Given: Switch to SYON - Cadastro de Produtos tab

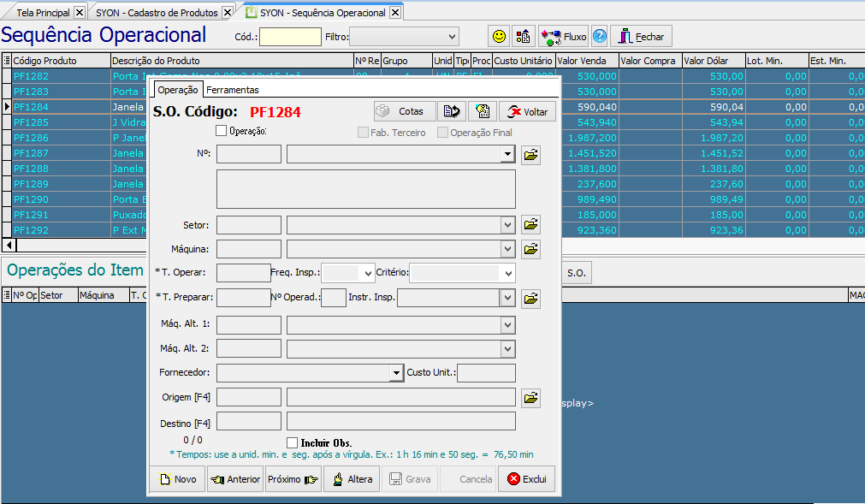Looking at the screenshot, I should tap(157, 13).
